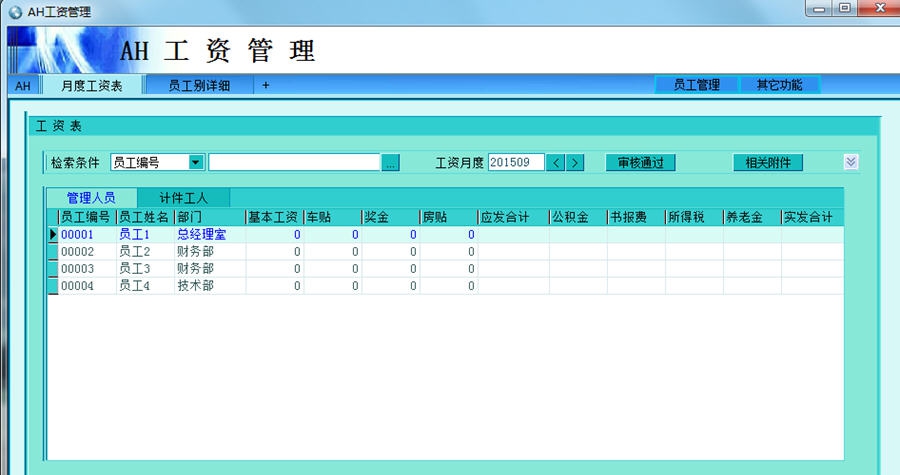Click the search keyword input field
The width and height of the screenshot is (900, 475).
pyautogui.click(x=294, y=162)
